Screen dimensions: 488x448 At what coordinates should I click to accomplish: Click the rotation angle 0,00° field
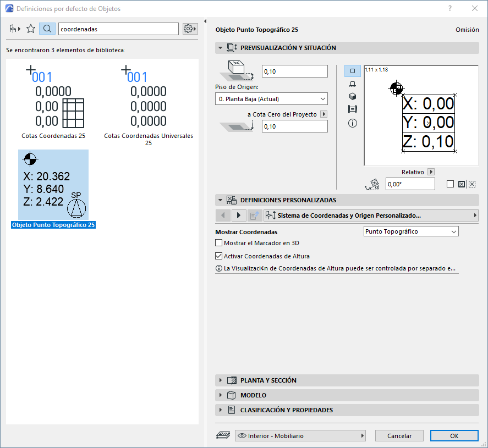pos(410,184)
